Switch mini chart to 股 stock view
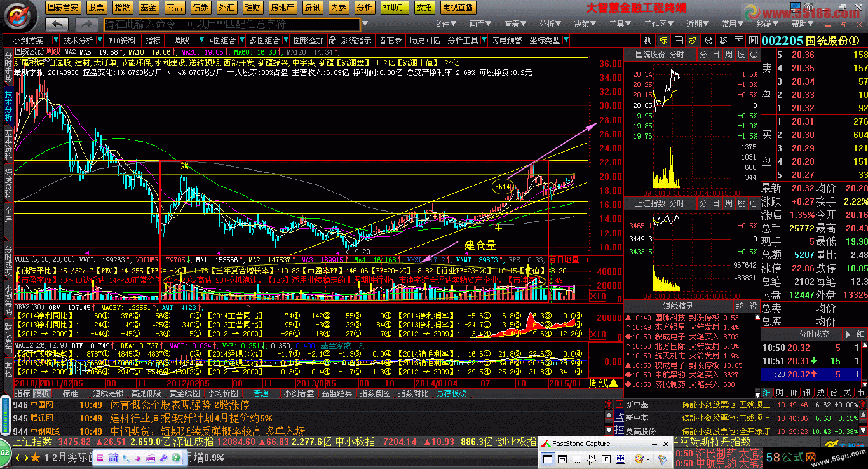 (x=742, y=55)
